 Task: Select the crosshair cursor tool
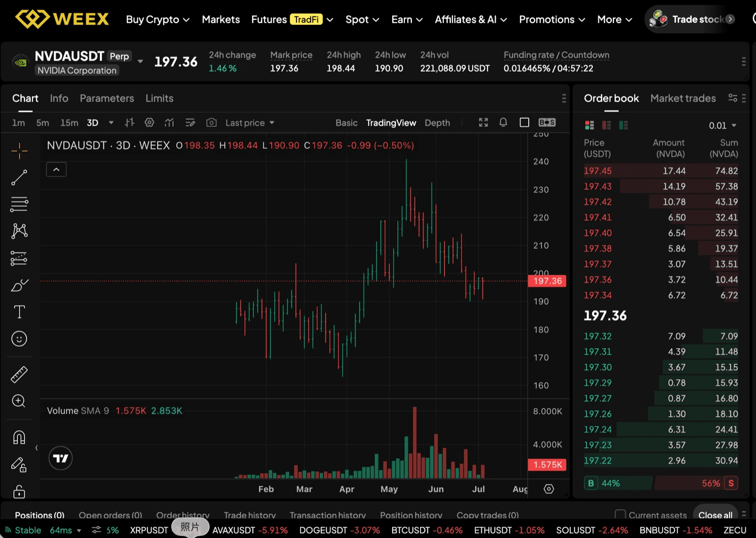coord(19,151)
